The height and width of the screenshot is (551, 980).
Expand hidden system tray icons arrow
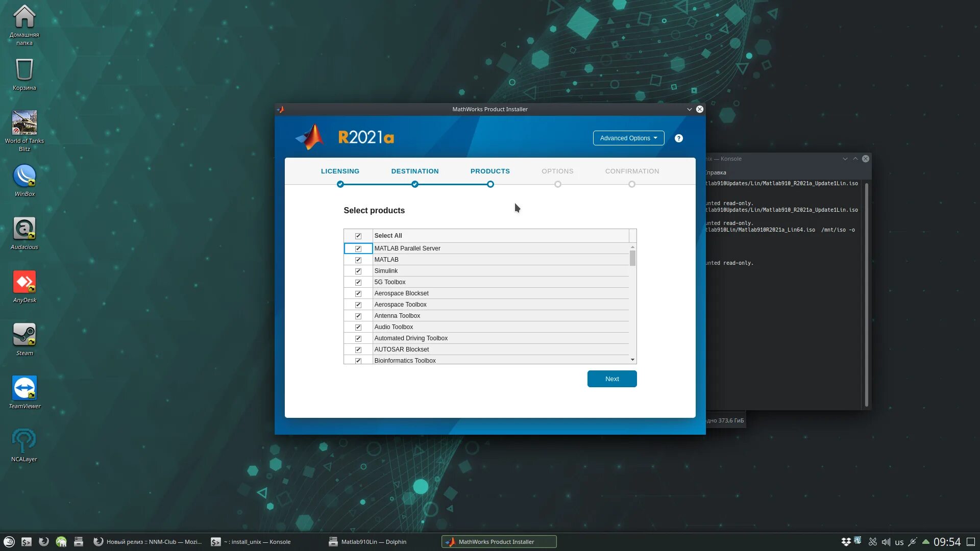[925, 542]
